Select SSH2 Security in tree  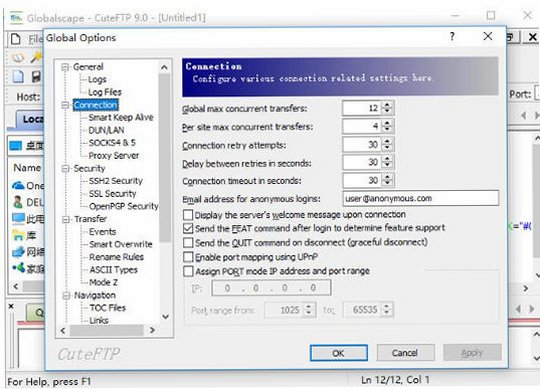(x=116, y=181)
